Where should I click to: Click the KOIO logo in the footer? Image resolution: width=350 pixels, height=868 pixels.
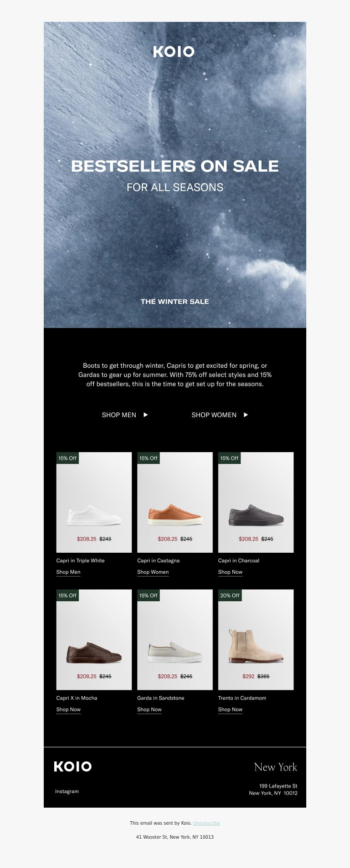coord(73,766)
